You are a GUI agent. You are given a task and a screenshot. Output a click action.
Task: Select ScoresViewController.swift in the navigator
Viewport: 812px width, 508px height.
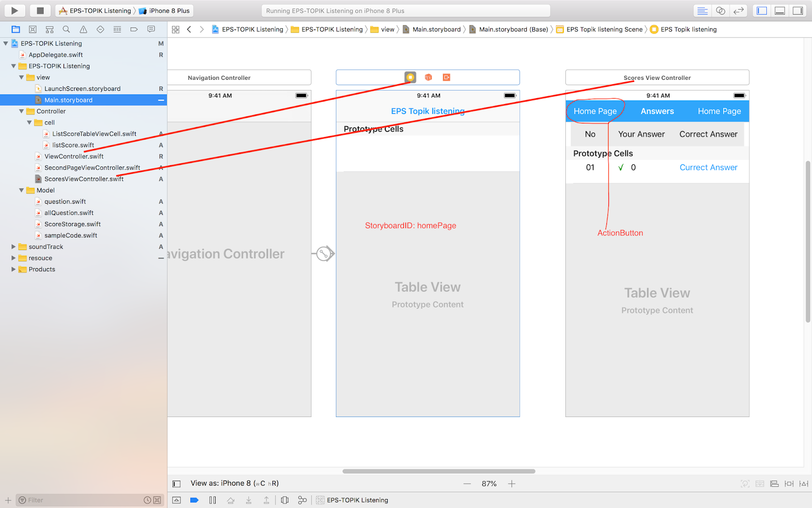83,179
